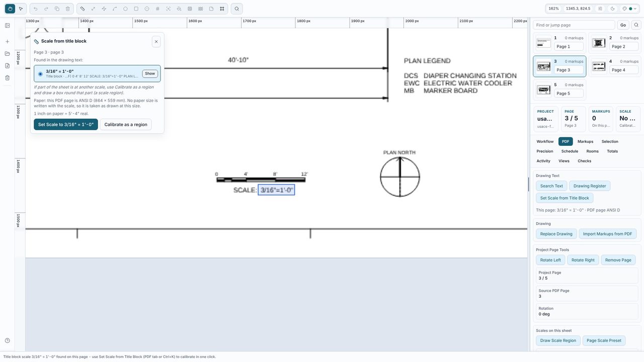Viewport: 644px width, 362px height.
Task: Switch to the Rooms tab
Action: tap(592, 151)
